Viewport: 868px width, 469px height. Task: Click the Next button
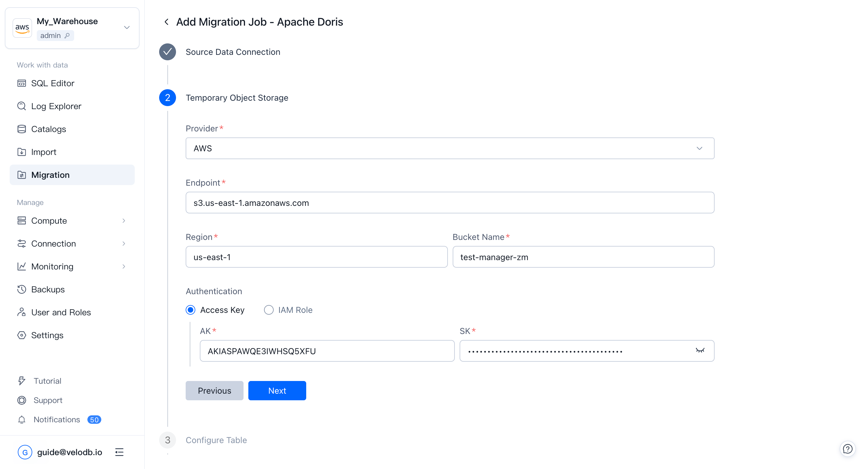tap(277, 391)
